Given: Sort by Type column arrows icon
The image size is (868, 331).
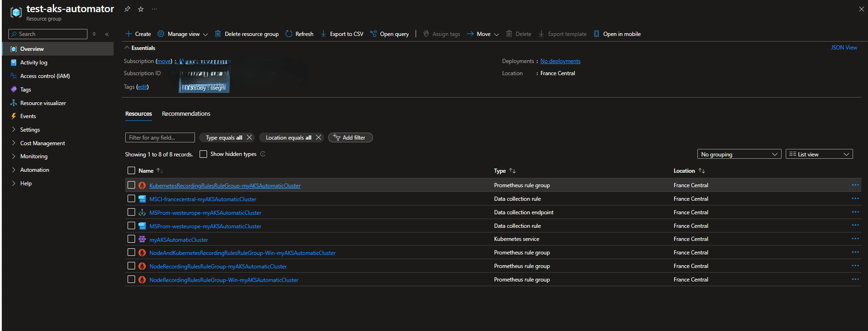Looking at the screenshot, I should (512, 171).
